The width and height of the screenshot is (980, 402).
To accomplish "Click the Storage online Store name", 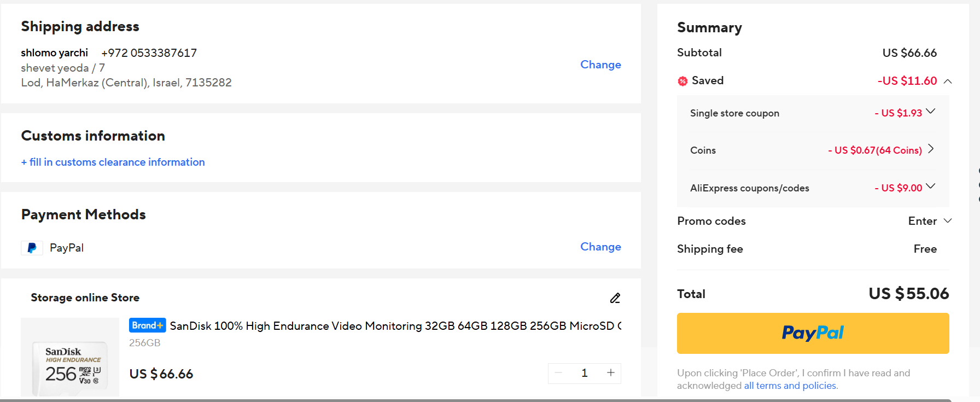I will click(85, 298).
